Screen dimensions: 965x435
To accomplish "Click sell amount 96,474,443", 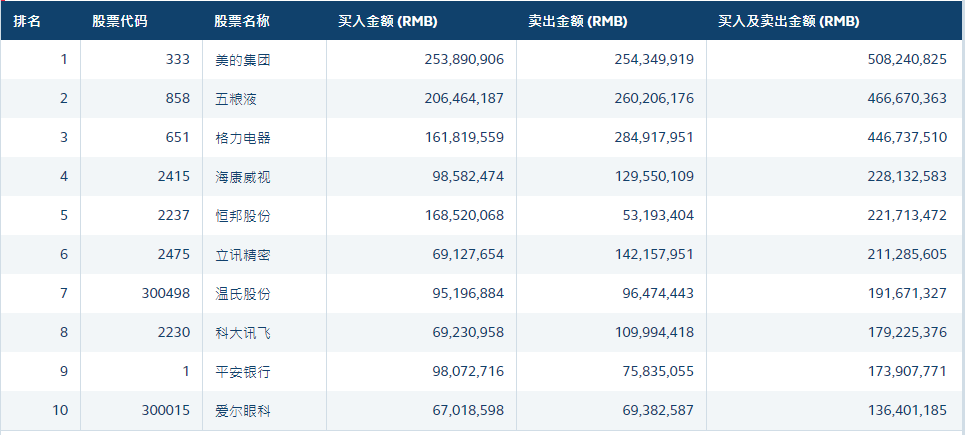I will 659,293.
